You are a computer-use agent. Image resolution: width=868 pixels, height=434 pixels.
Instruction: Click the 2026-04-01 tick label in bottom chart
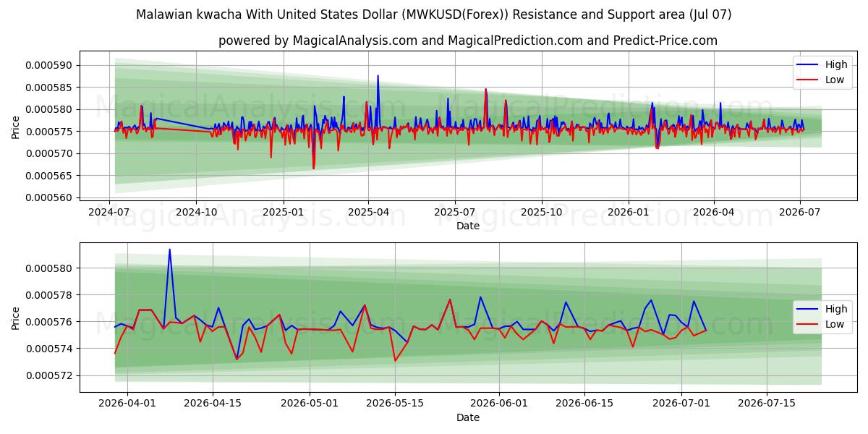pos(127,404)
